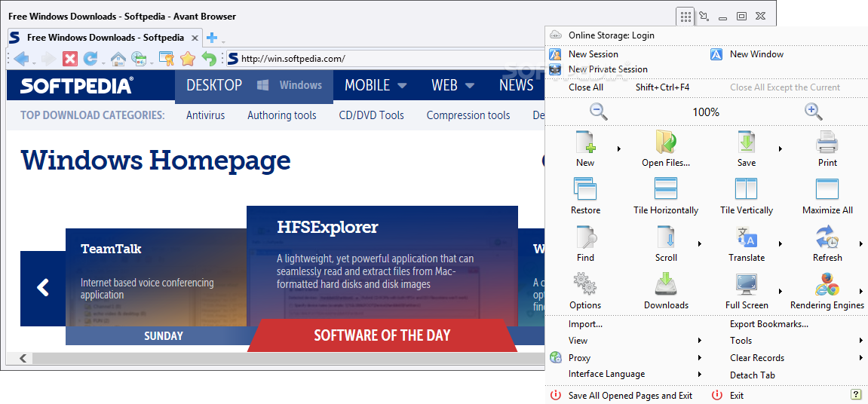868x404 pixels.
Task: Zoom in with the plus magnifier
Action: tap(813, 112)
